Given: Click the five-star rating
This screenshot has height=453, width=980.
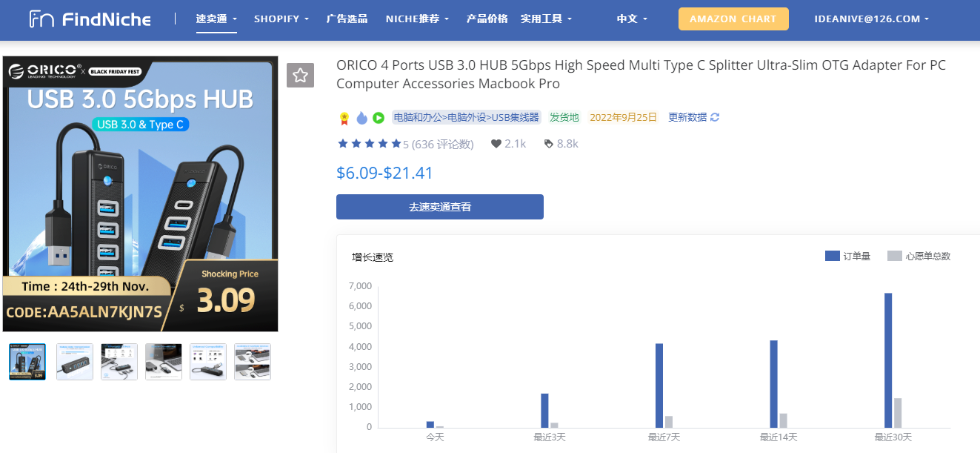Looking at the screenshot, I should pyautogui.click(x=369, y=144).
